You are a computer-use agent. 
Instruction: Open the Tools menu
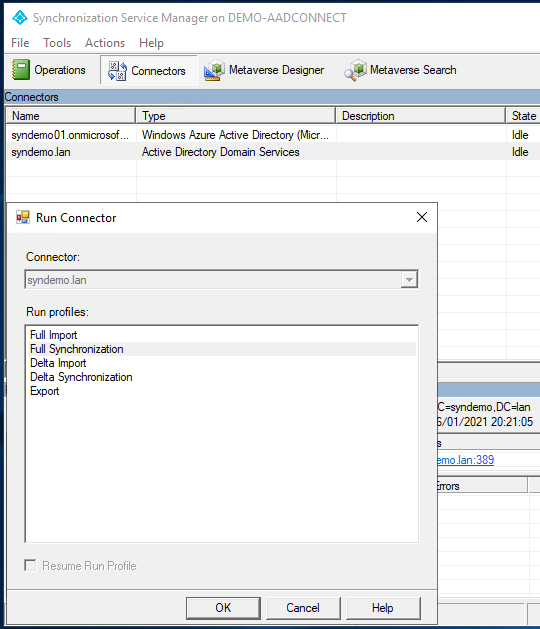point(57,43)
